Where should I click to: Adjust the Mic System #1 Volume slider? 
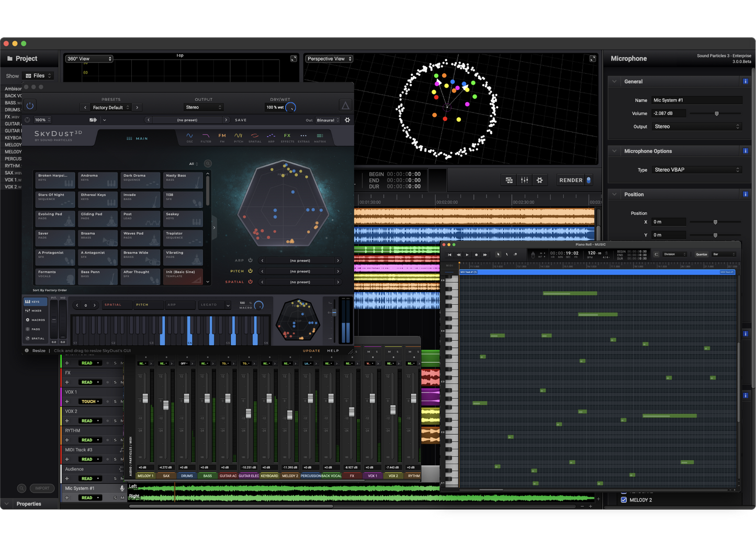click(x=716, y=113)
